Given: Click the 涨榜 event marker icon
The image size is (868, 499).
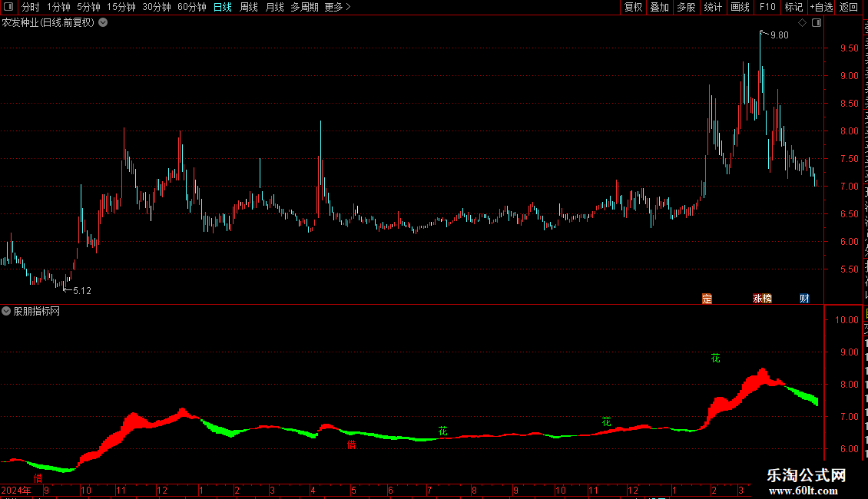Looking at the screenshot, I should pos(762,299).
